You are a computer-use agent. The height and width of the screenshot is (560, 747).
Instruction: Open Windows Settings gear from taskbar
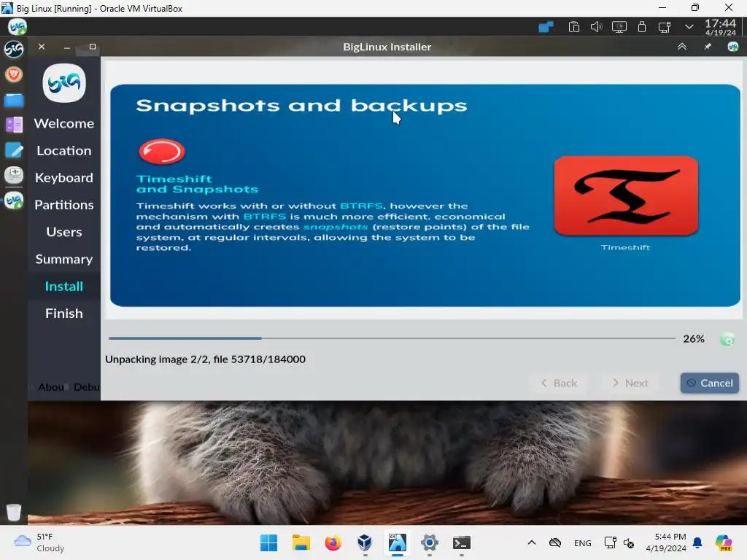click(x=429, y=542)
